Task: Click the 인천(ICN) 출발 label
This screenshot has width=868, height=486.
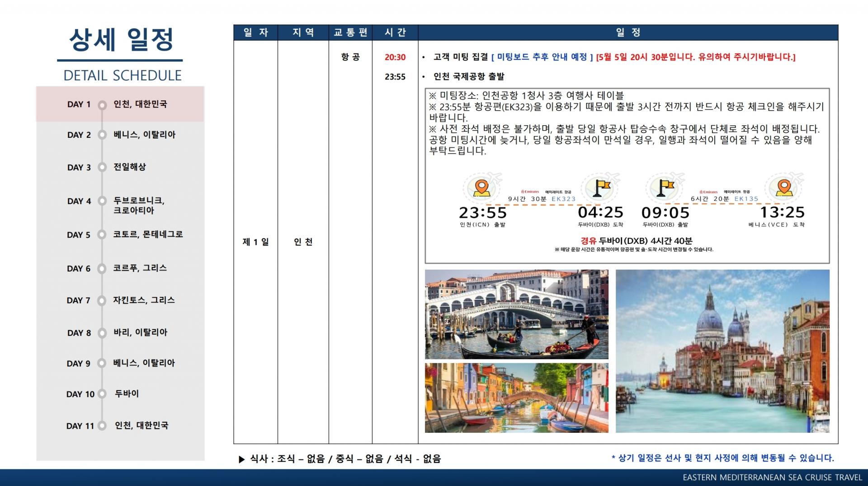Action: pos(482,224)
